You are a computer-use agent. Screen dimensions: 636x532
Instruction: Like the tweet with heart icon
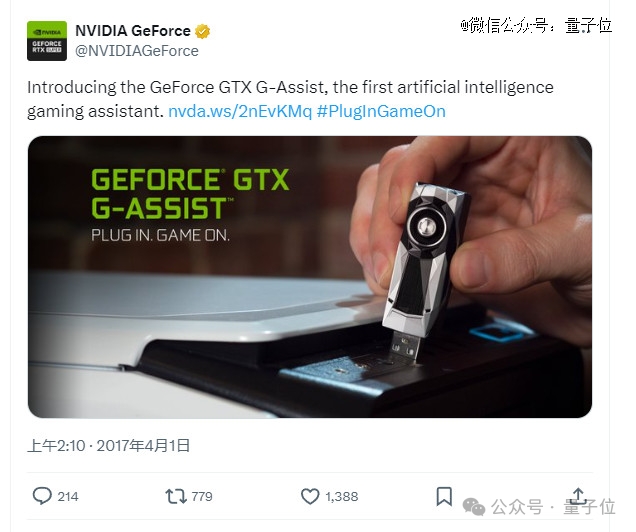click(310, 496)
